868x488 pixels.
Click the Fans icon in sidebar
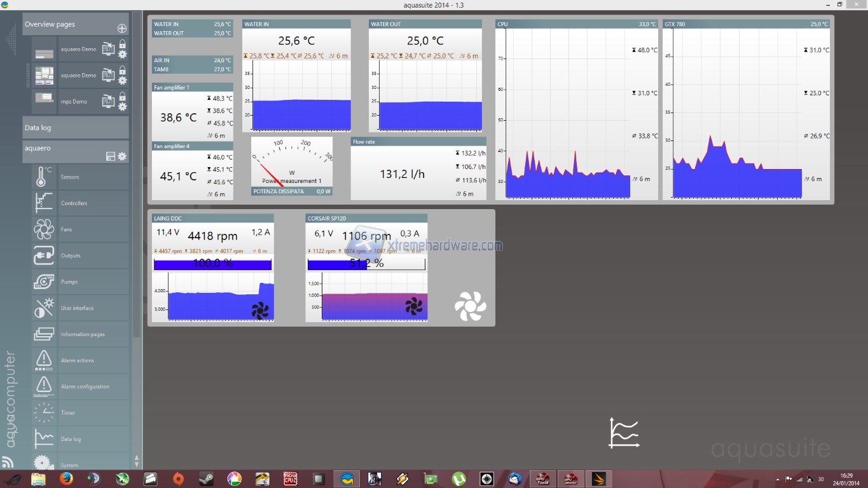click(x=44, y=229)
